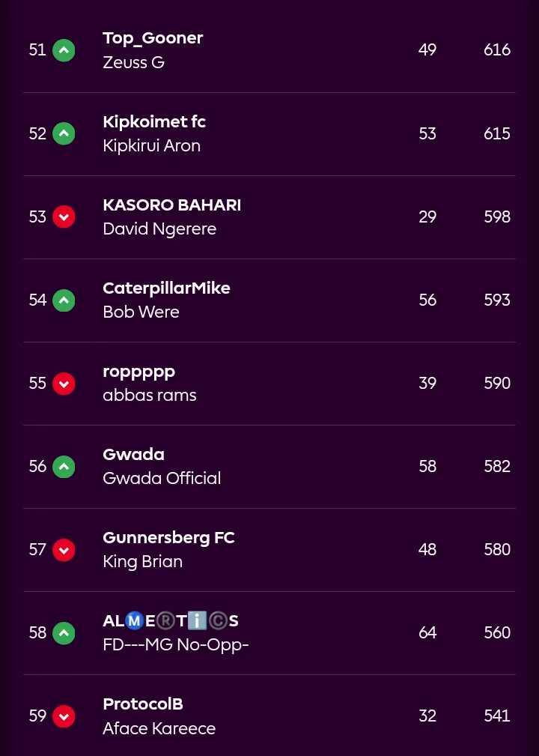Open roppppp team entry
Viewport: 539px width, 756px height.
[x=138, y=372]
